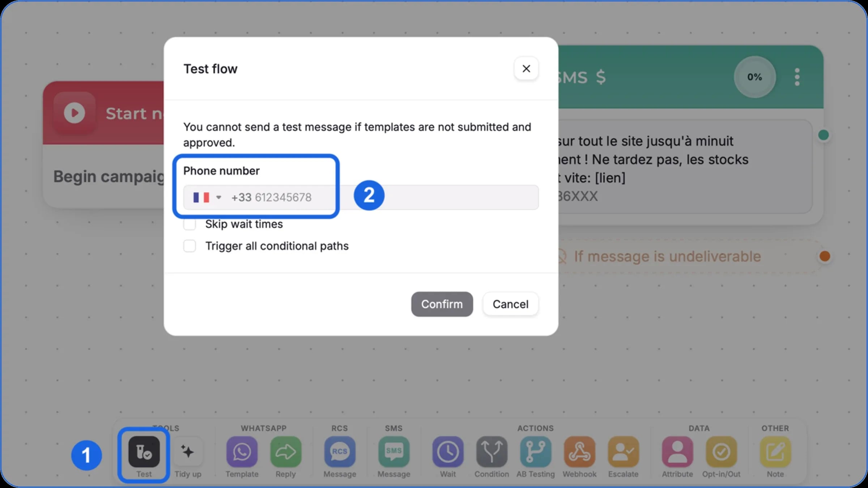The image size is (868, 488).
Task: Click the 'Begin campaign' text on Start node
Action: pos(109,176)
